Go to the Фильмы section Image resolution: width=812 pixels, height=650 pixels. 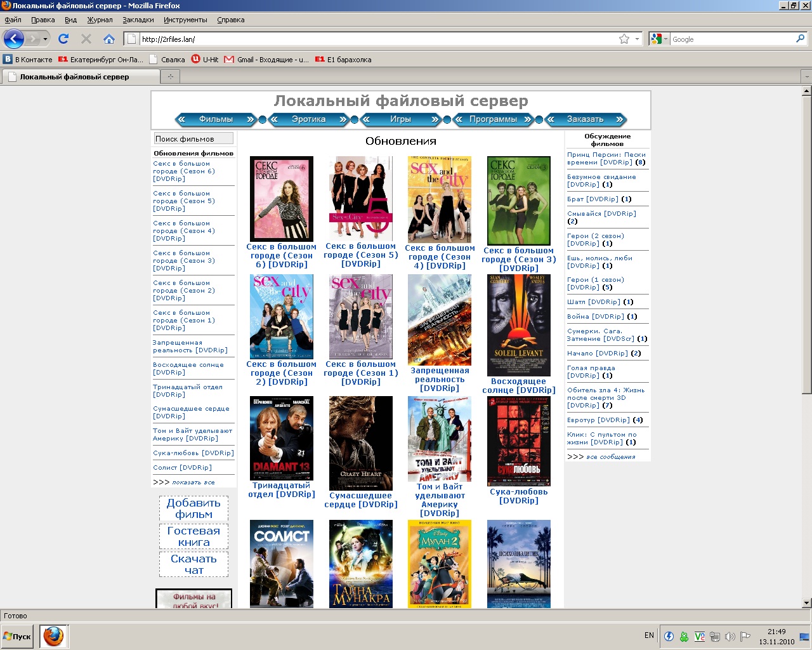pos(216,119)
